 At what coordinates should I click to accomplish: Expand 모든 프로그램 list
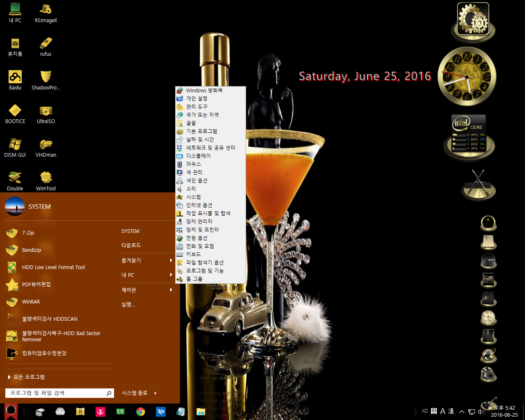[26, 377]
